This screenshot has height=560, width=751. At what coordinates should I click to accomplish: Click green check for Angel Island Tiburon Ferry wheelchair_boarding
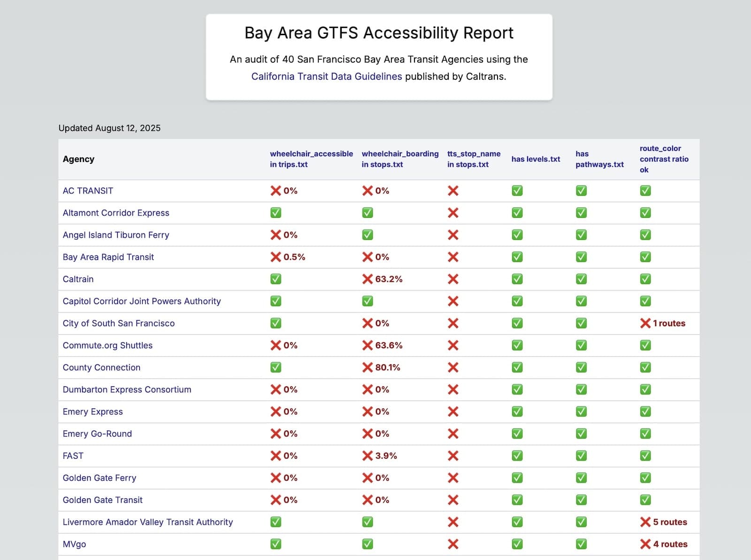click(x=368, y=235)
